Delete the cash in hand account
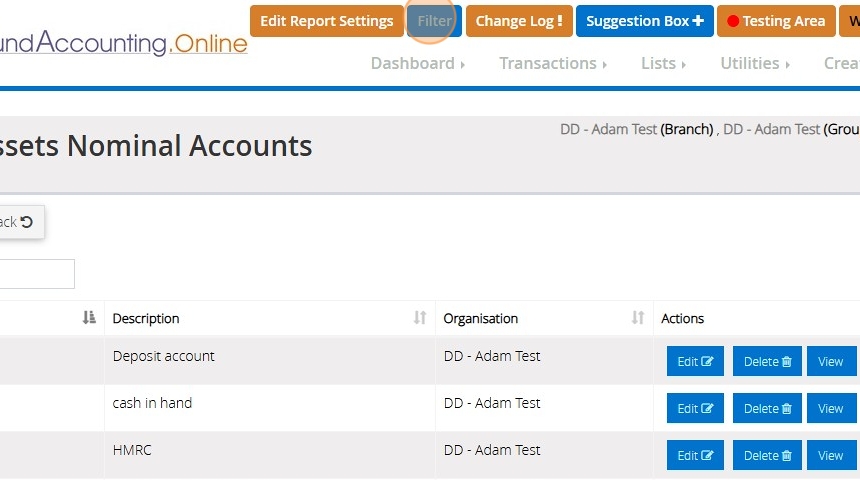Screen dimensions: 860x480 (767, 408)
